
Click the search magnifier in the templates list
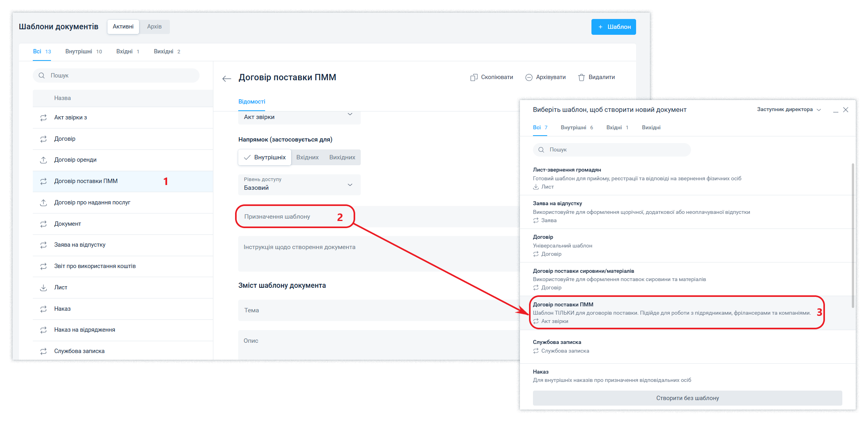point(41,76)
